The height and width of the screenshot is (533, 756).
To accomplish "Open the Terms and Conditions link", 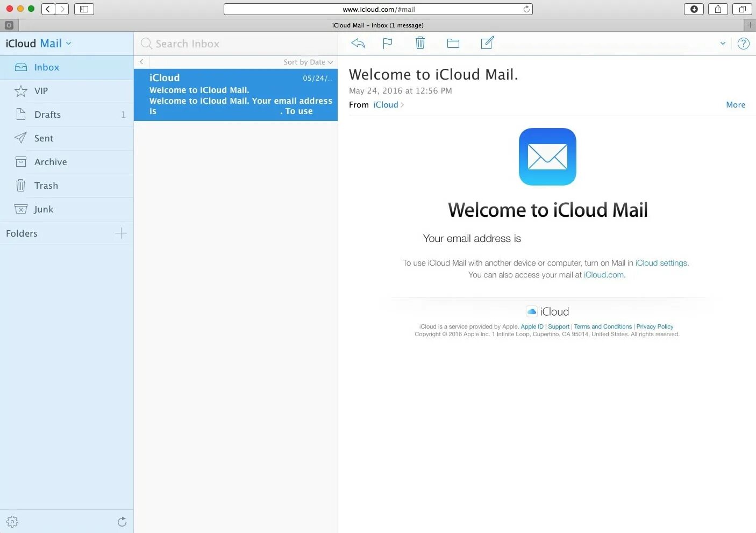I will pos(603,326).
